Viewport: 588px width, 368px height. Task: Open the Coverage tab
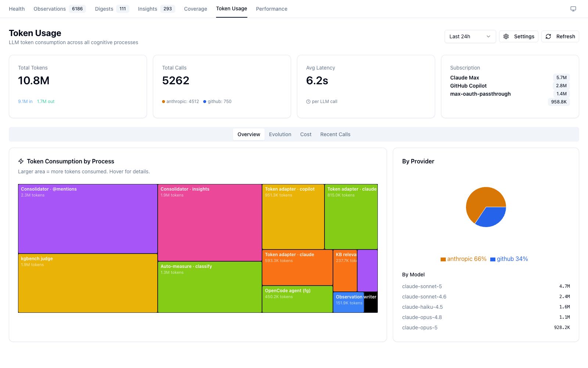196,9
